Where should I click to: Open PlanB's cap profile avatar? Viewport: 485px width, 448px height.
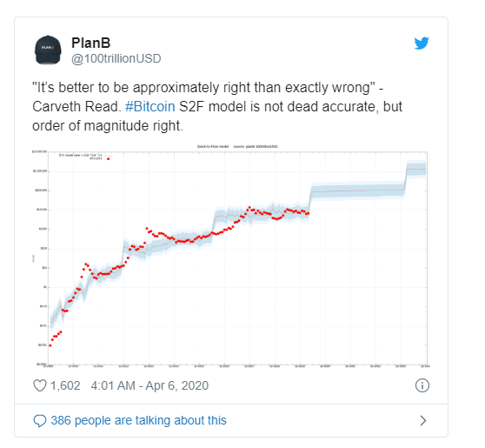(48, 50)
